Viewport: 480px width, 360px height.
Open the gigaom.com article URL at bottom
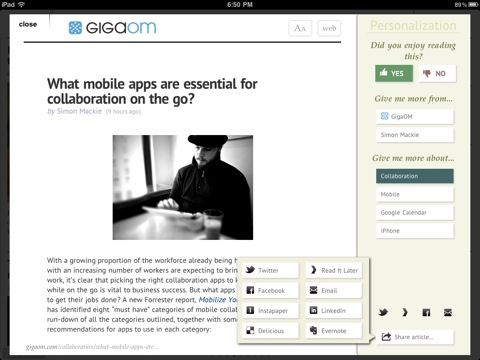[x=92, y=347]
